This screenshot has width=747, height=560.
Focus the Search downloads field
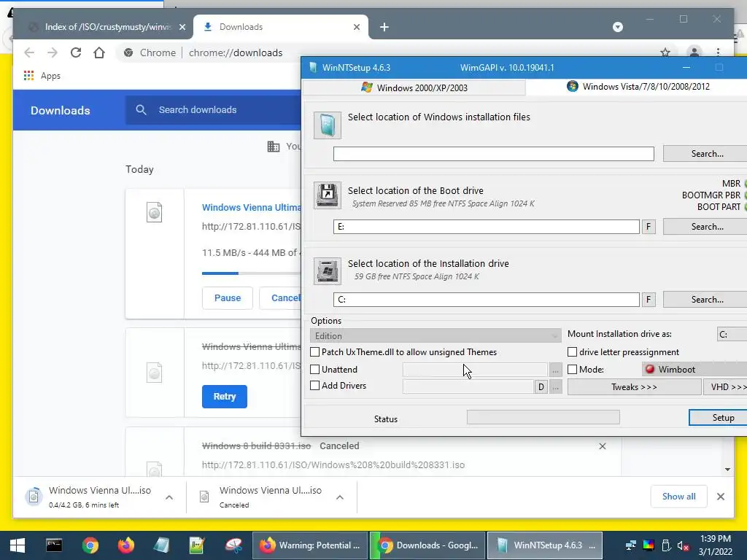point(214,110)
